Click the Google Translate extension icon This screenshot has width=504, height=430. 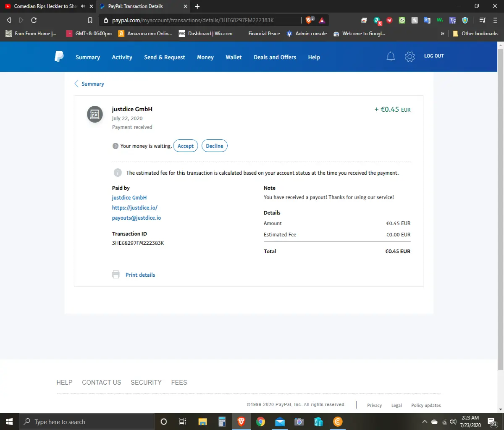pyautogui.click(x=427, y=20)
